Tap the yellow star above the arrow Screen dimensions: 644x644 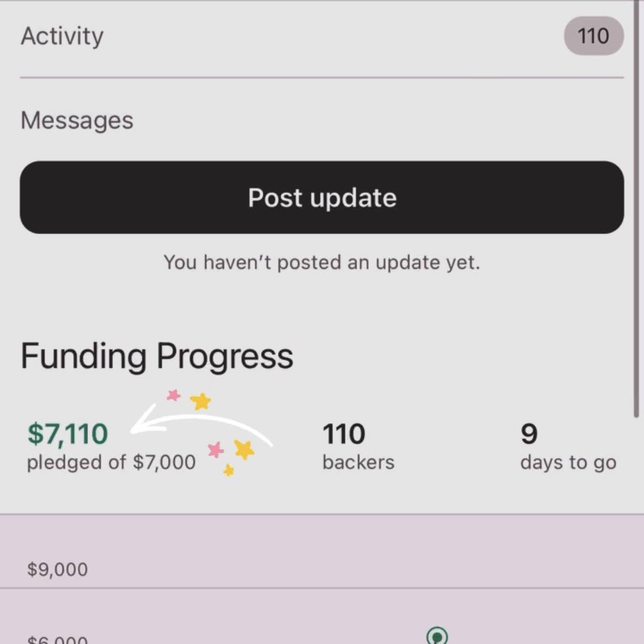201,401
